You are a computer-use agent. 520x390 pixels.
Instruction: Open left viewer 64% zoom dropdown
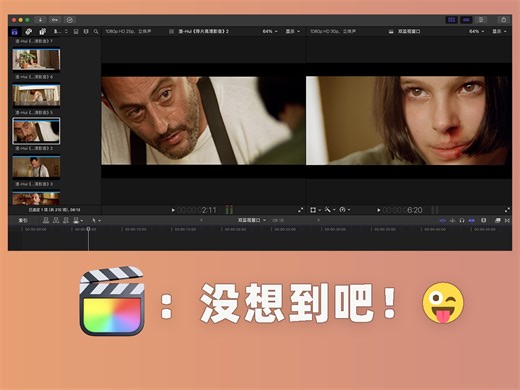click(x=270, y=31)
